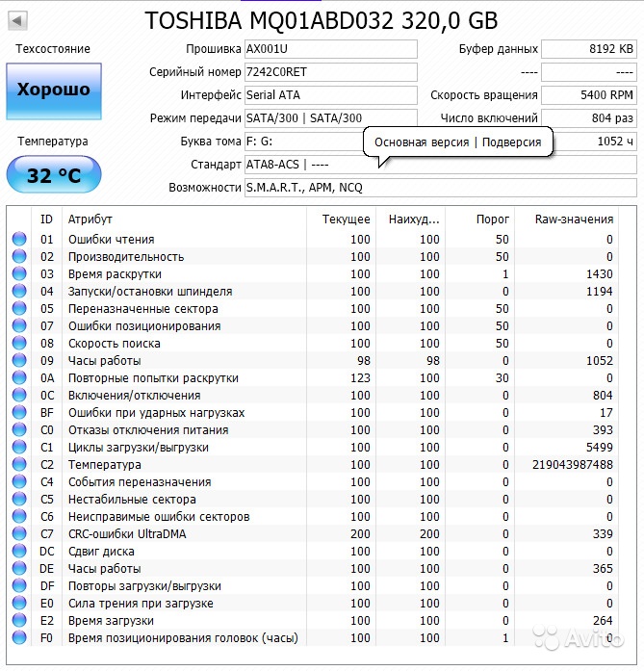Sort by Атрибут column header
Image resolution: width=644 pixels, height=671 pixels.
point(184,219)
